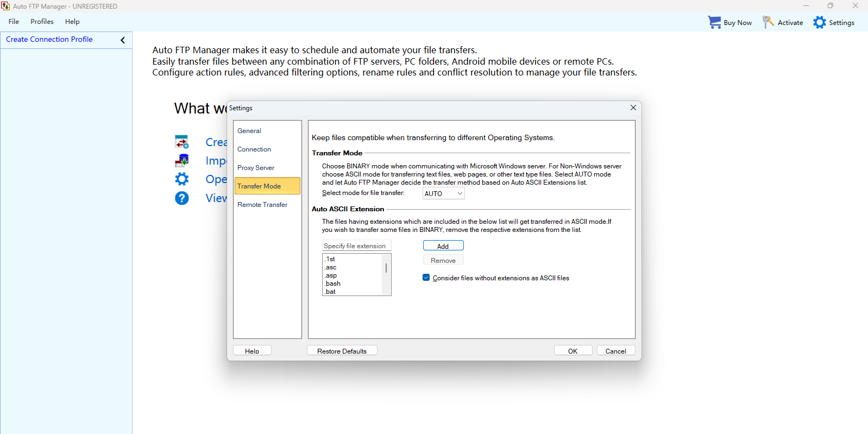
Task: Click the partially hidden Ope link
Action: 216,179
